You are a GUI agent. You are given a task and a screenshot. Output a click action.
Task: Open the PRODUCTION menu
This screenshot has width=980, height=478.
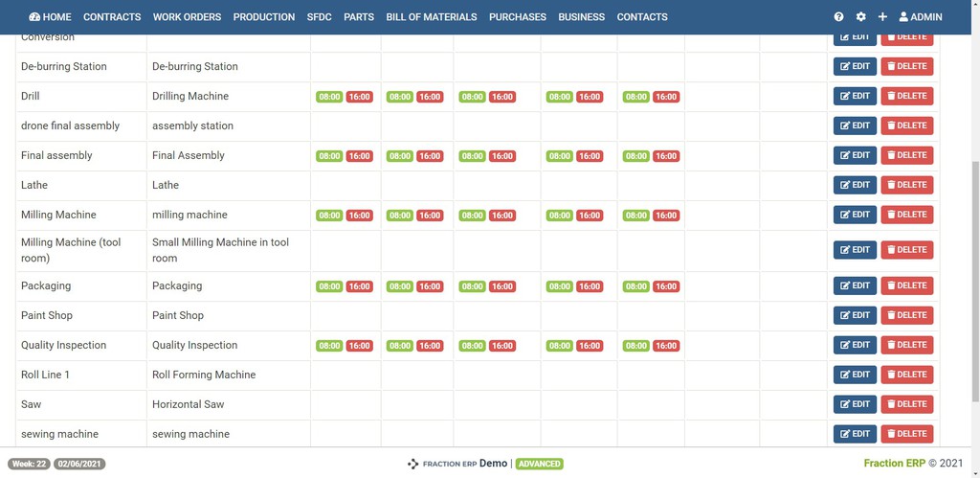(264, 17)
